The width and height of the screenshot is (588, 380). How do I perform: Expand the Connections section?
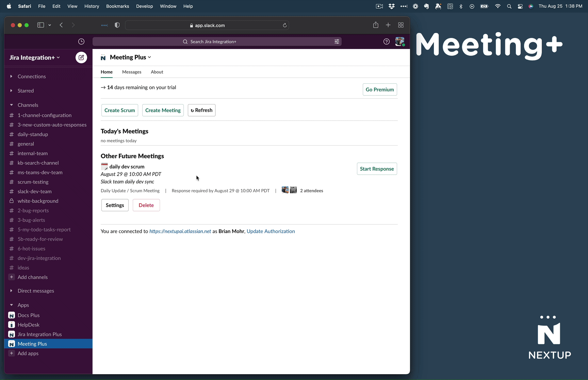pos(11,76)
